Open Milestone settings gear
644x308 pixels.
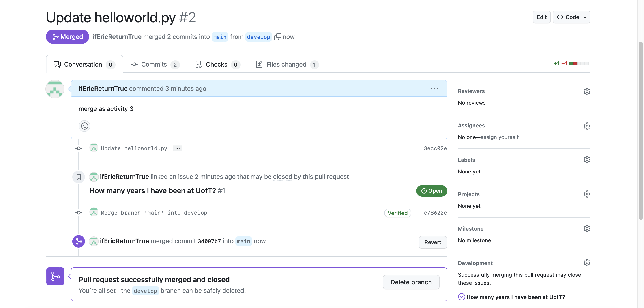(587, 229)
